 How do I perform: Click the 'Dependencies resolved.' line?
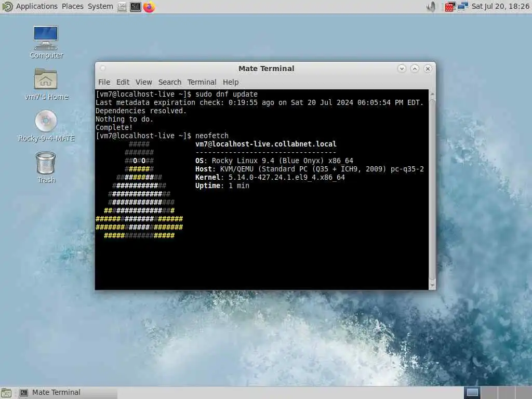[141, 111]
